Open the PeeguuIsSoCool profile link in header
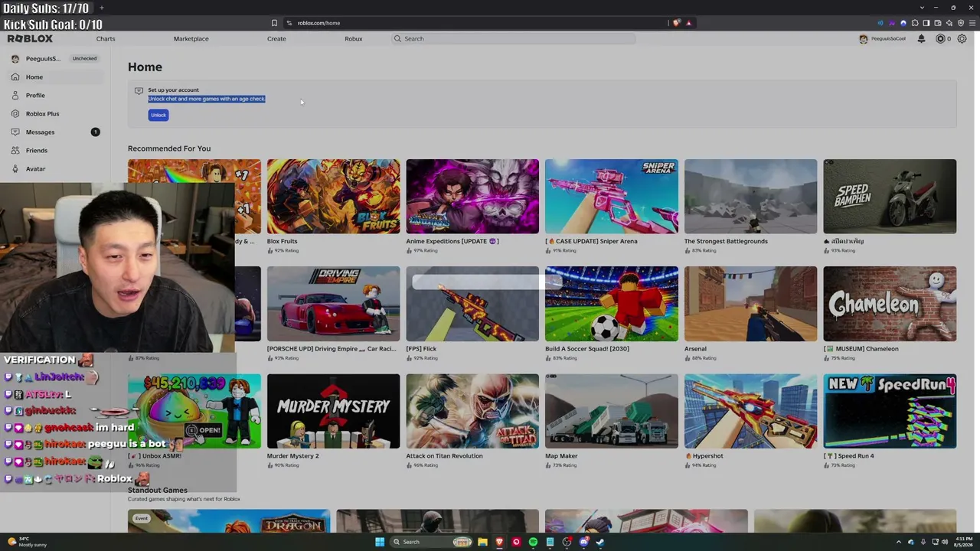Image resolution: width=980 pixels, height=551 pixels. pyautogui.click(x=889, y=38)
